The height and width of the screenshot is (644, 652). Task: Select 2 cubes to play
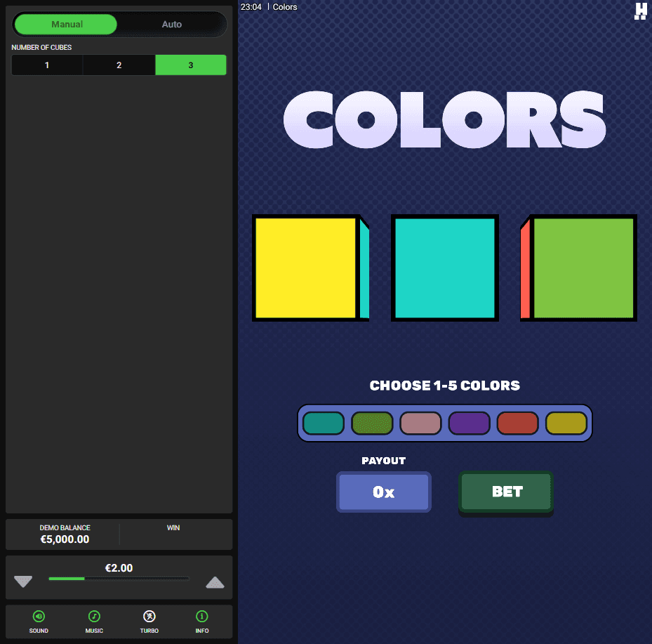click(119, 65)
